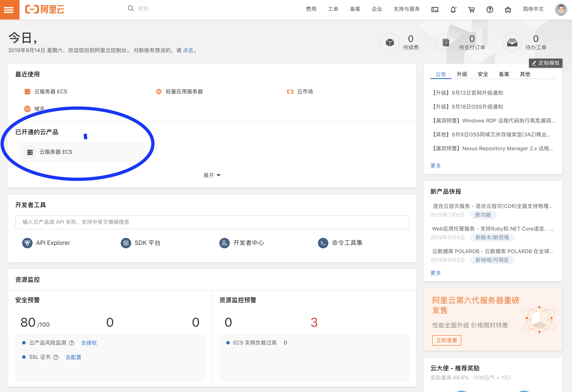The height and width of the screenshot is (392, 572).
Task: Click the 立即查看 button
Action: (x=446, y=340)
